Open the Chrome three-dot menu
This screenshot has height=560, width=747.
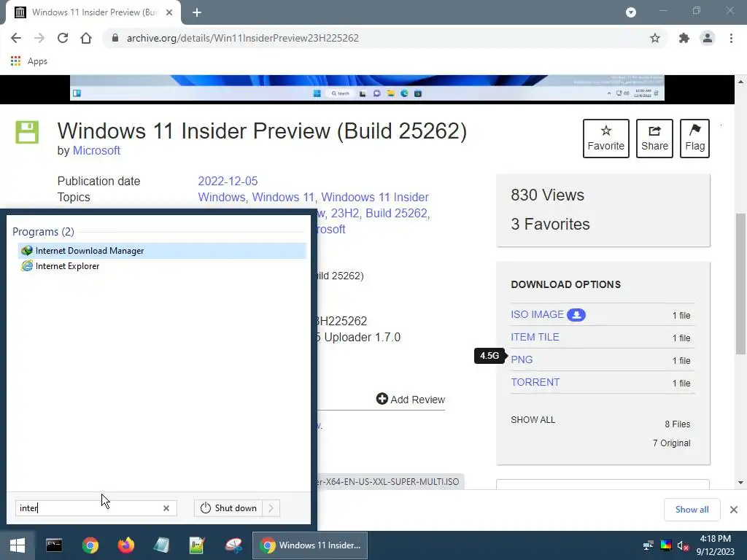tap(731, 38)
